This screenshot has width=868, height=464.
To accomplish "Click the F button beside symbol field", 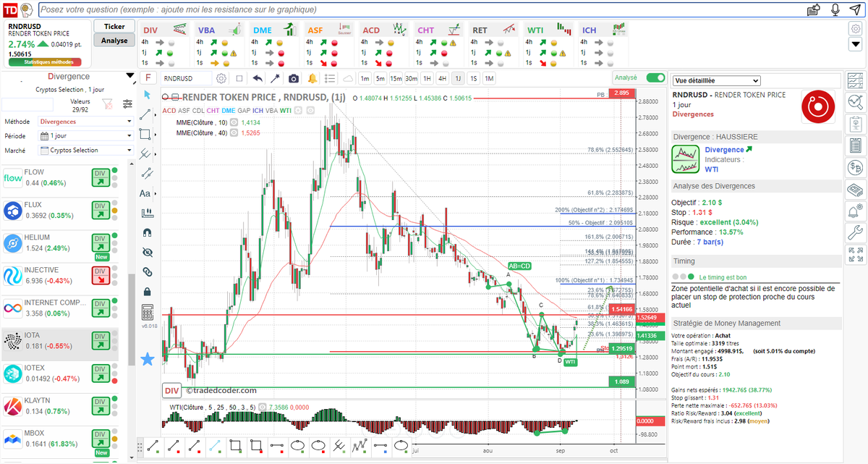I will (x=148, y=77).
